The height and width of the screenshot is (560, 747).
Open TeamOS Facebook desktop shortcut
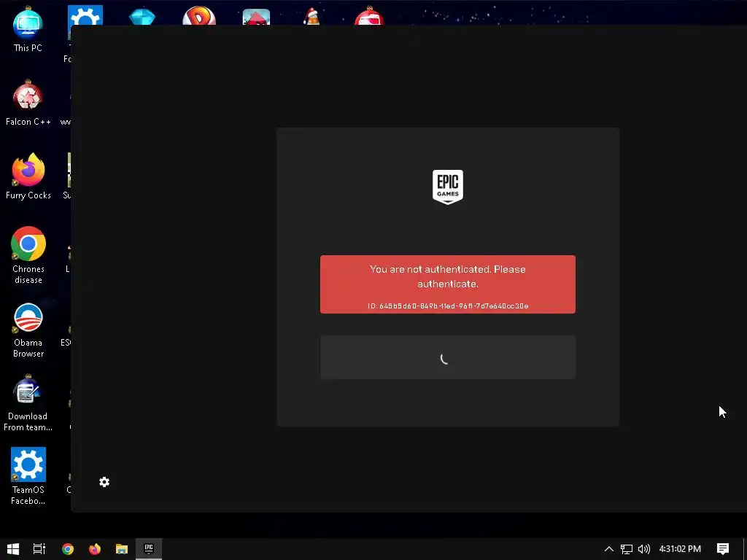[x=28, y=476]
